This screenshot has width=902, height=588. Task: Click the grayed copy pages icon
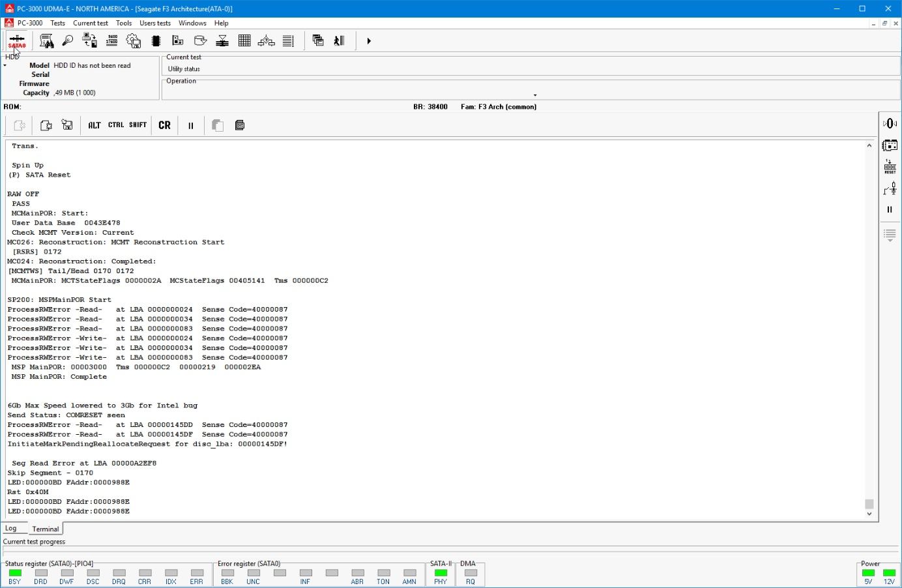218,125
